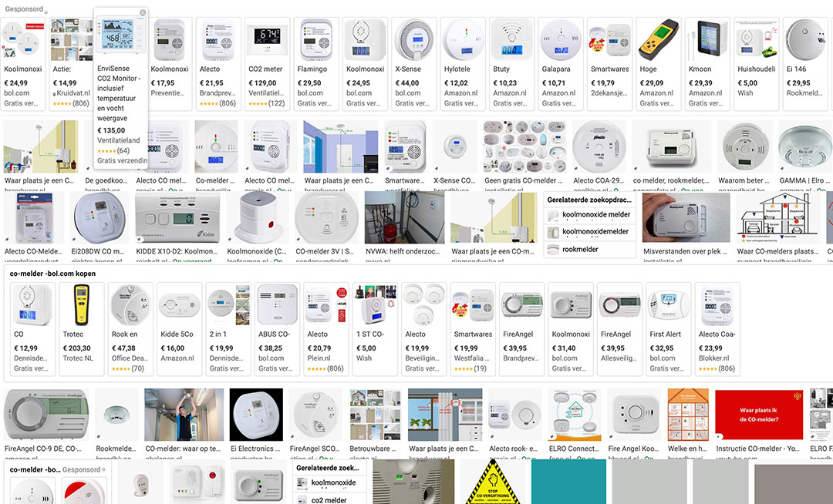This screenshot has height=504, width=833.
Task: View the 'Rook en' product for €47,38
Action: tap(130, 329)
